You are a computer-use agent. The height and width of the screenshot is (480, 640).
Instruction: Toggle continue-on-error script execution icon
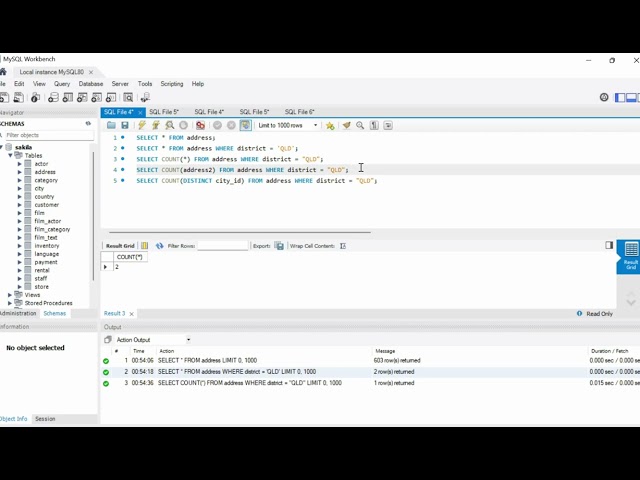[200, 125]
